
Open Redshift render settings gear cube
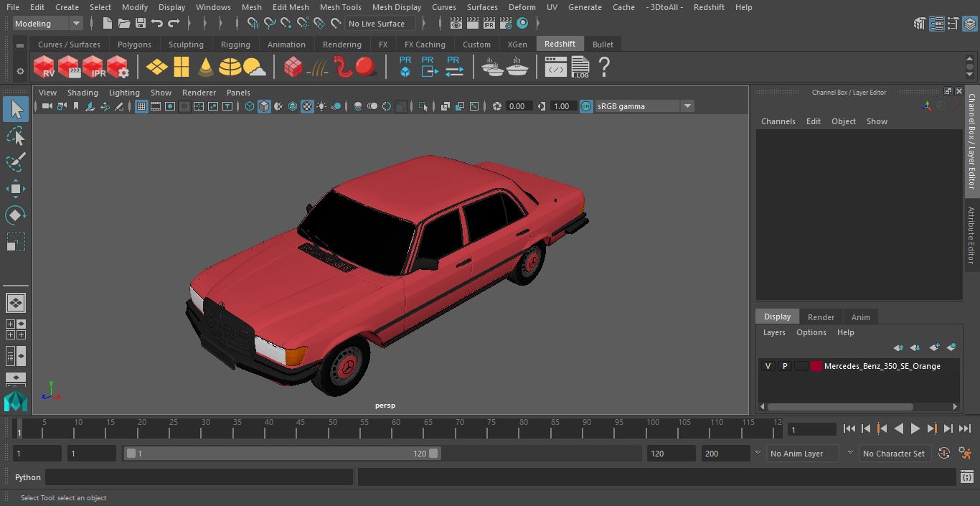118,67
